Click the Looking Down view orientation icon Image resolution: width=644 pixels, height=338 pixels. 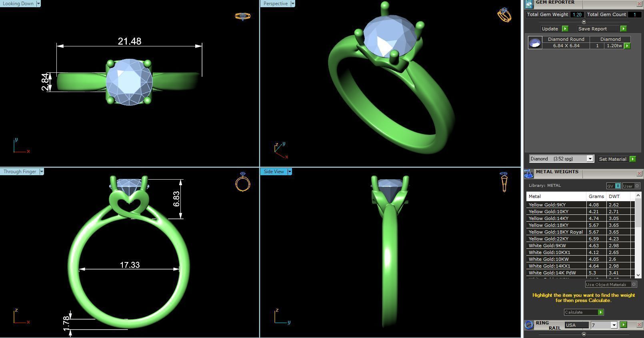(x=242, y=16)
